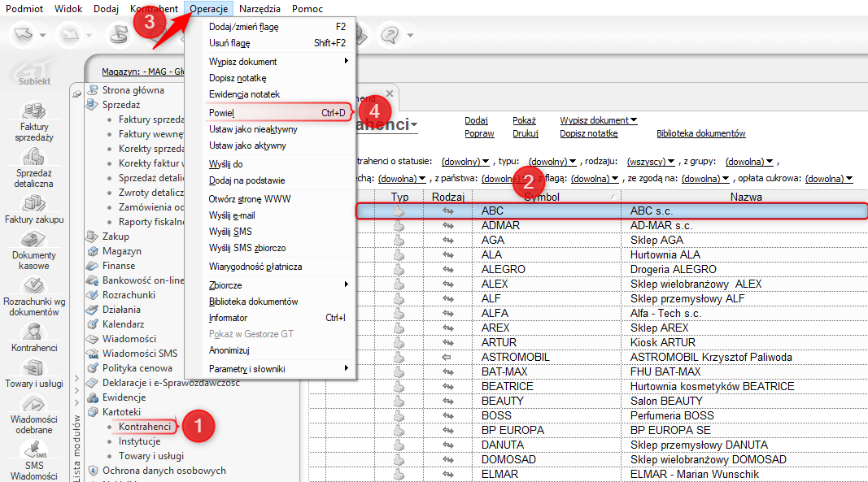Open the Dokumenty kasowe sidebar shortcut
Screen dimensions: 868x482
click(x=33, y=241)
